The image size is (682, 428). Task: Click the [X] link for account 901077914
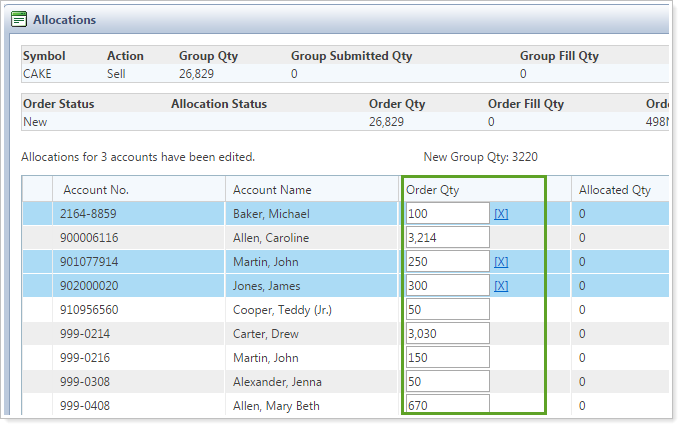[x=501, y=262]
